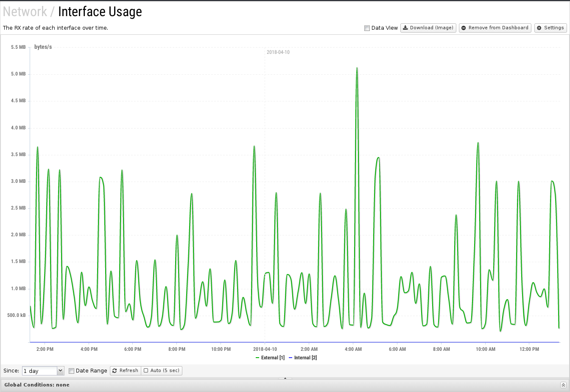Click the Refresh button
This screenshot has height=392, width=570.
tap(125, 371)
